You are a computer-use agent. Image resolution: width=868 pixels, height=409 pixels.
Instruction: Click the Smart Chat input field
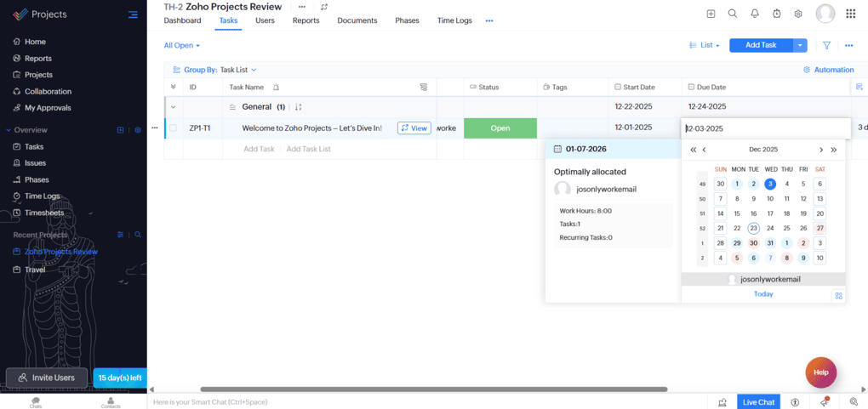(x=426, y=402)
